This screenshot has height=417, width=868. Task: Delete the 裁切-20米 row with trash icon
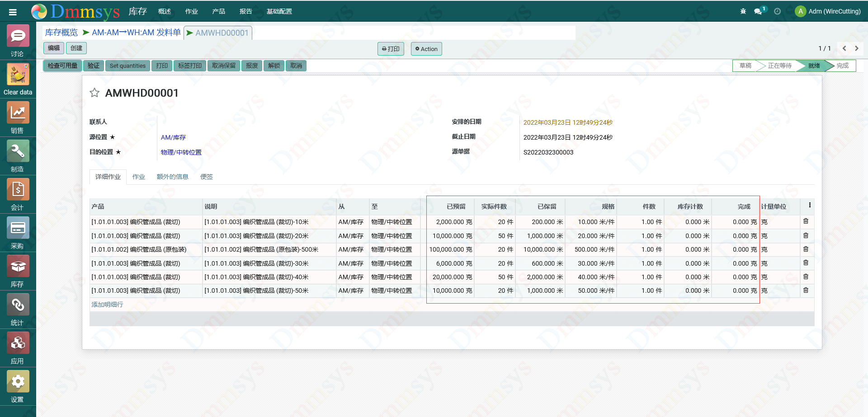[806, 235]
